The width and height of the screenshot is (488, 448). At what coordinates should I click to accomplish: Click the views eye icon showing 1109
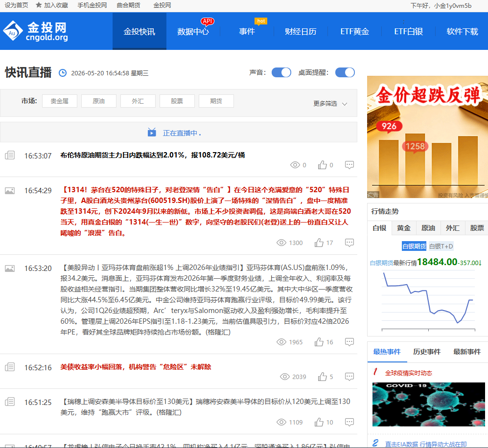click(281, 422)
